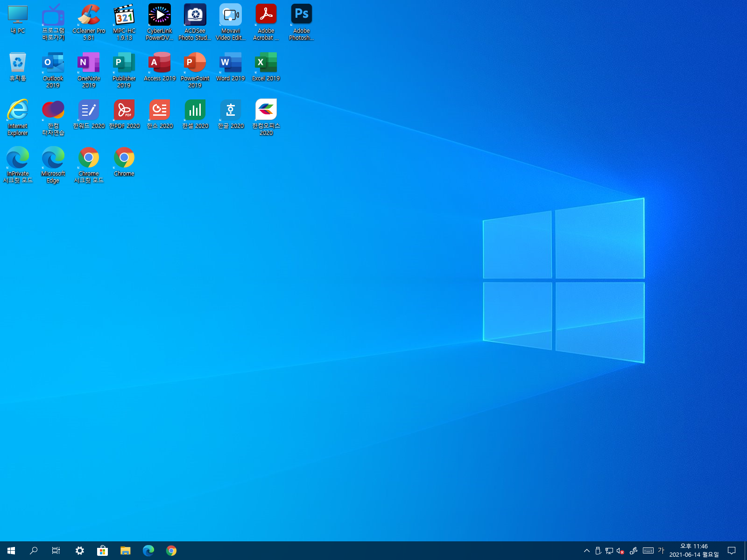This screenshot has height=560, width=747.
Task: Open Adobe Acrobat desktop icon
Action: (266, 22)
